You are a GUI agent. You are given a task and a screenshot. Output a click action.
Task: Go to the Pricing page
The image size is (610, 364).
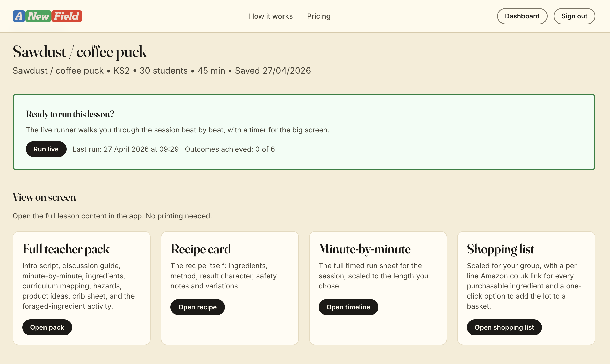click(x=318, y=16)
